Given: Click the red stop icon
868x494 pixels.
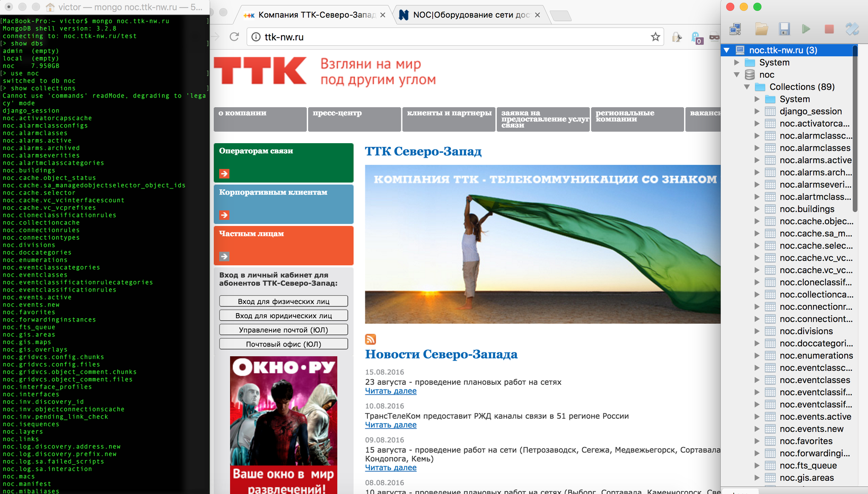Looking at the screenshot, I should (829, 29).
